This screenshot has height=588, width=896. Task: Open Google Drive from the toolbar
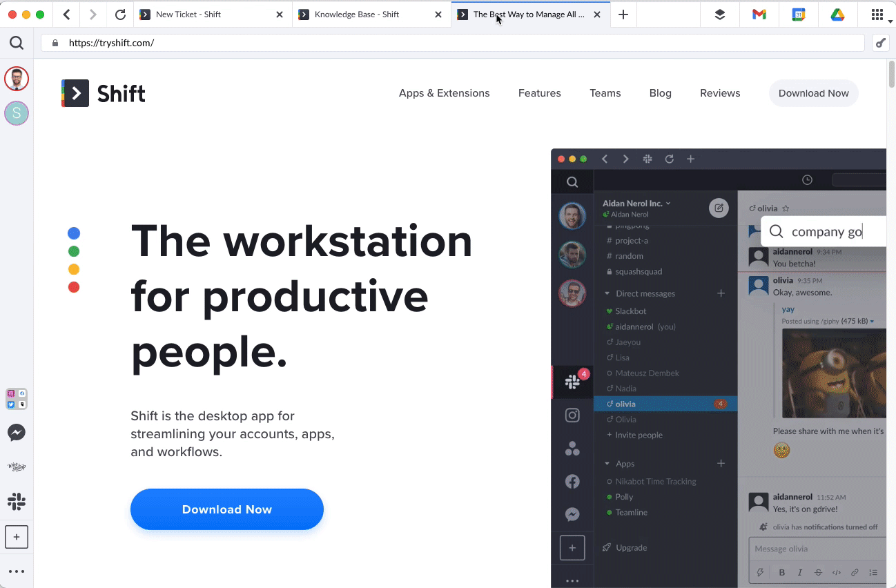[x=838, y=14]
